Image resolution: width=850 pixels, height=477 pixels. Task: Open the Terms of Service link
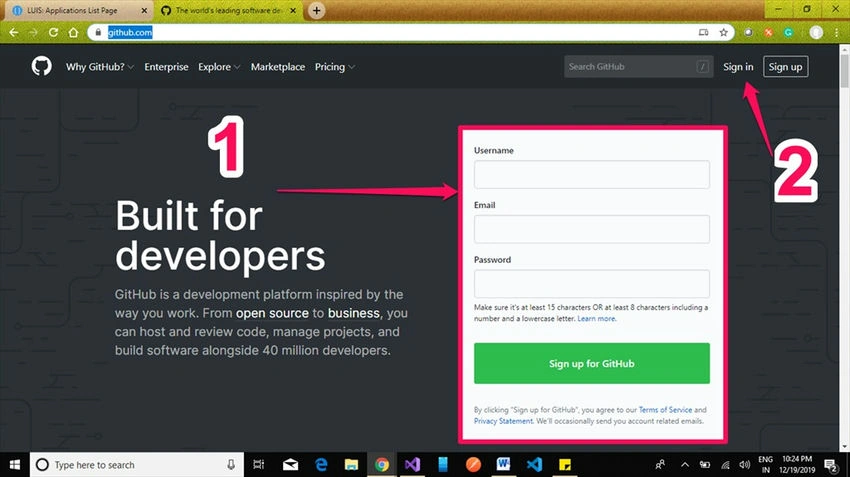[x=665, y=410]
